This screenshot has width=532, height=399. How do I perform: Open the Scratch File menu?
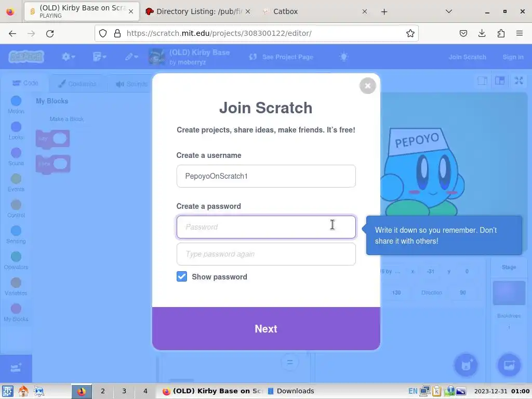pyautogui.click(x=99, y=57)
